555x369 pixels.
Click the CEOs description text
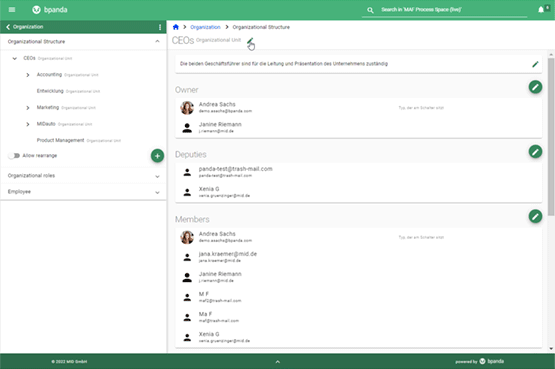point(284,64)
